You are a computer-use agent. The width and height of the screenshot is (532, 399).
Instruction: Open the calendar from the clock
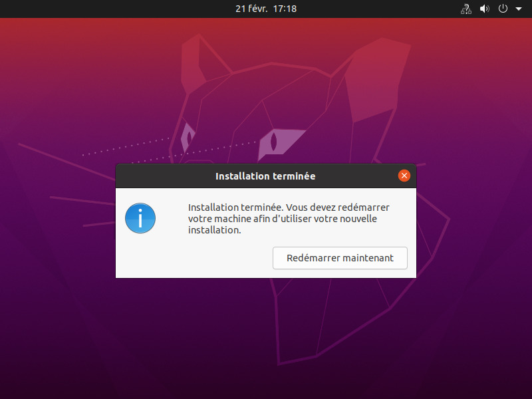265,9
